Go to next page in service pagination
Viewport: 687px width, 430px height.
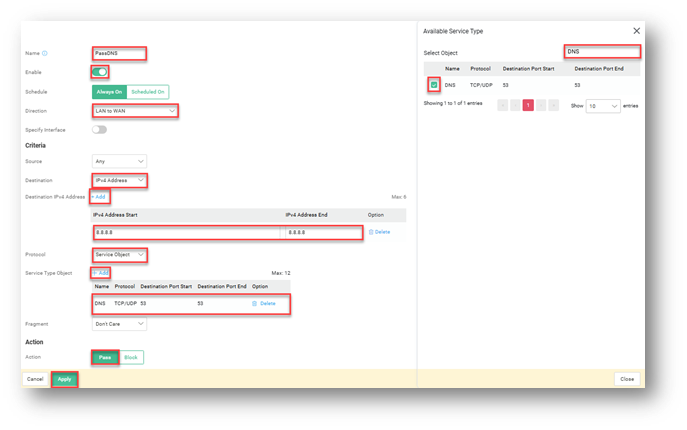(541, 105)
